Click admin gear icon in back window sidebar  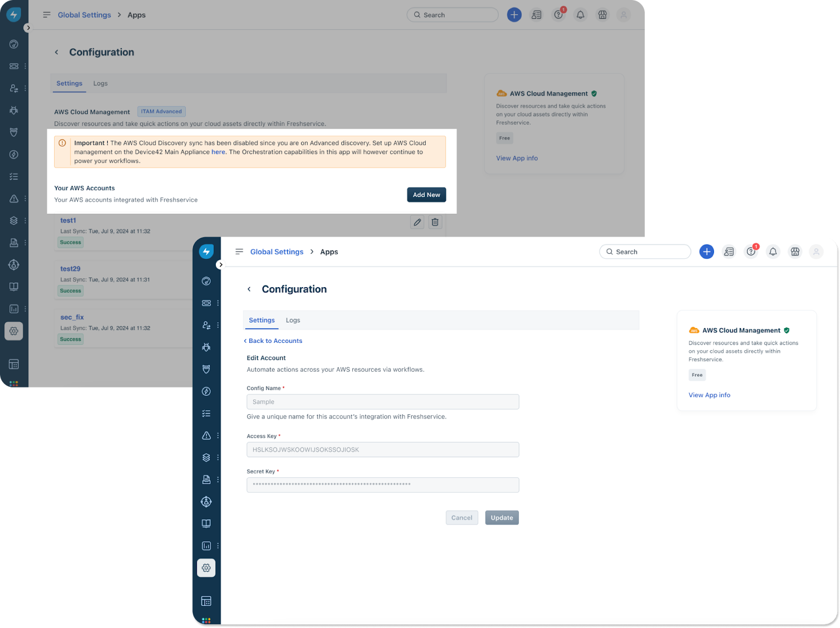point(14,331)
